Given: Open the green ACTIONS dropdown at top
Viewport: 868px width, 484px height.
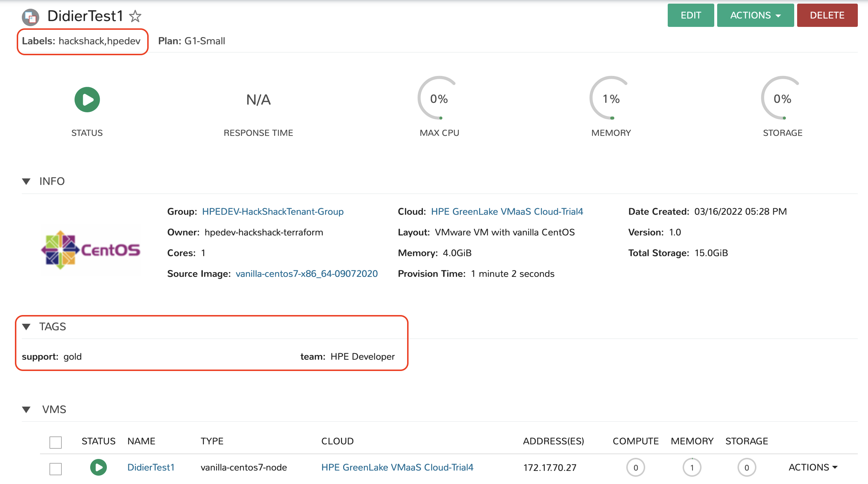Looking at the screenshot, I should [x=755, y=15].
